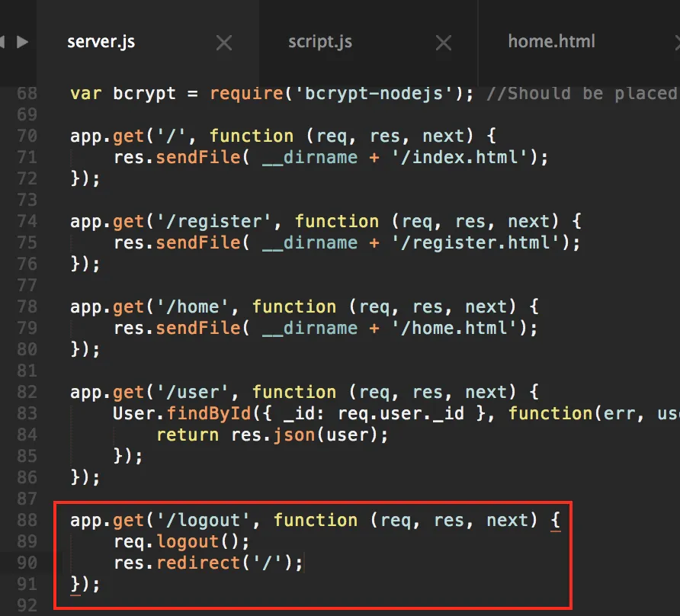
Task: Click the '/user' route string
Action: pyautogui.click(x=192, y=393)
